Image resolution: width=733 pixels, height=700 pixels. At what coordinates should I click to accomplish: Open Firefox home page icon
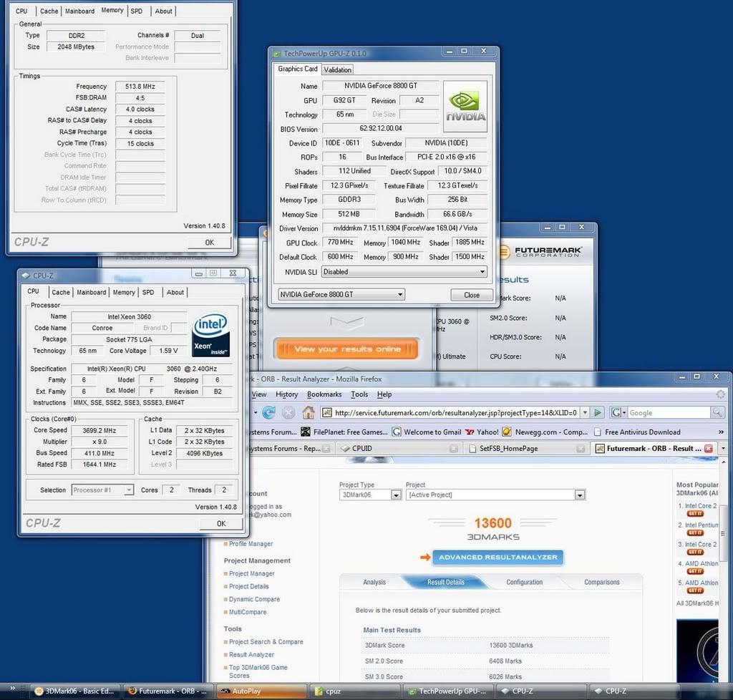[x=308, y=412]
